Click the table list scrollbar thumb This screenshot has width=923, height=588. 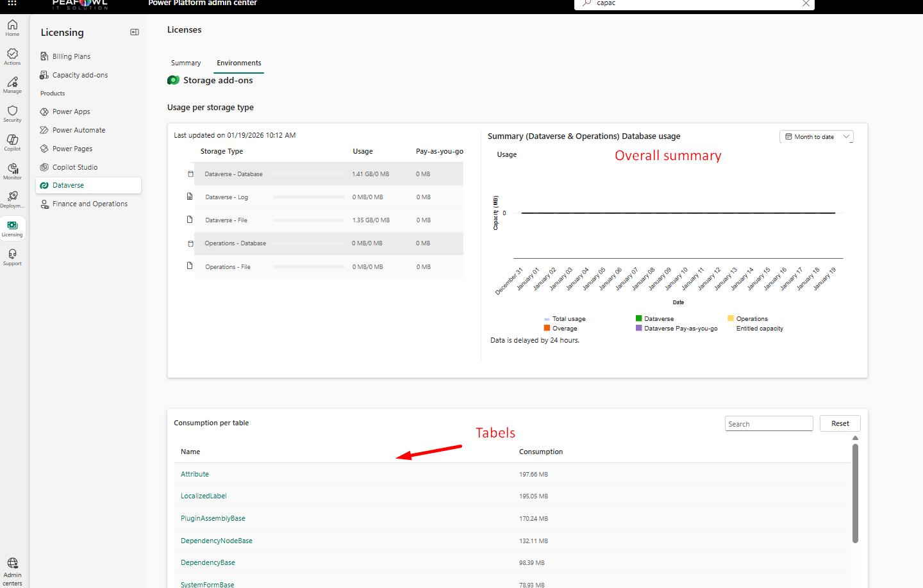pyautogui.click(x=855, y=493)
